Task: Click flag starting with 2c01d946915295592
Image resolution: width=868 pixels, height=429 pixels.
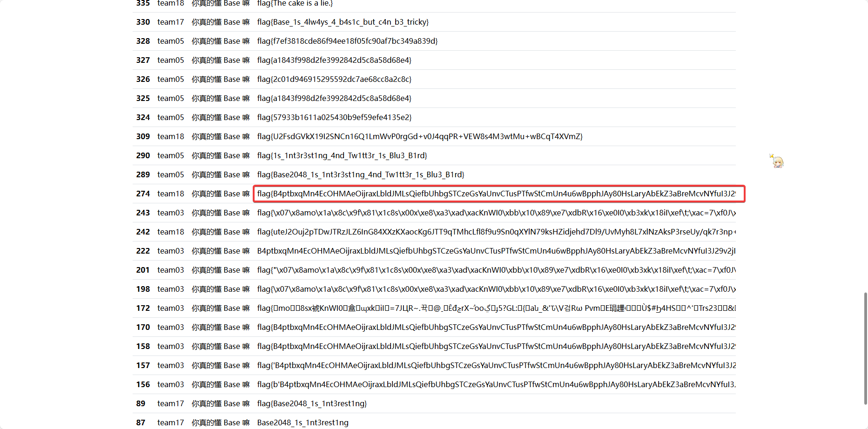Action: point(334,79)
